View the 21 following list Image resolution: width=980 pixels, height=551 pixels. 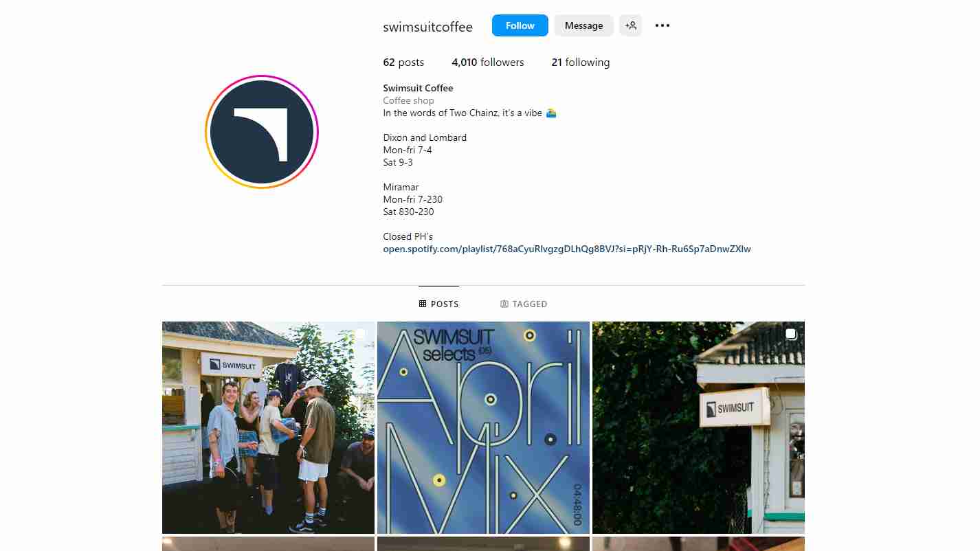[x=581, y=63]
